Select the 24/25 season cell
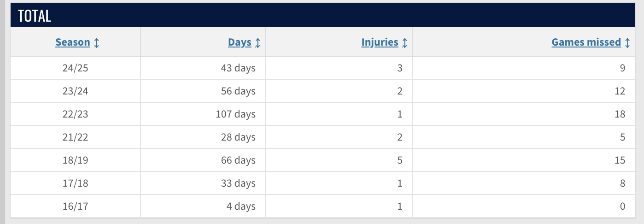Screen dimensions: 644x224 [75, 68]
